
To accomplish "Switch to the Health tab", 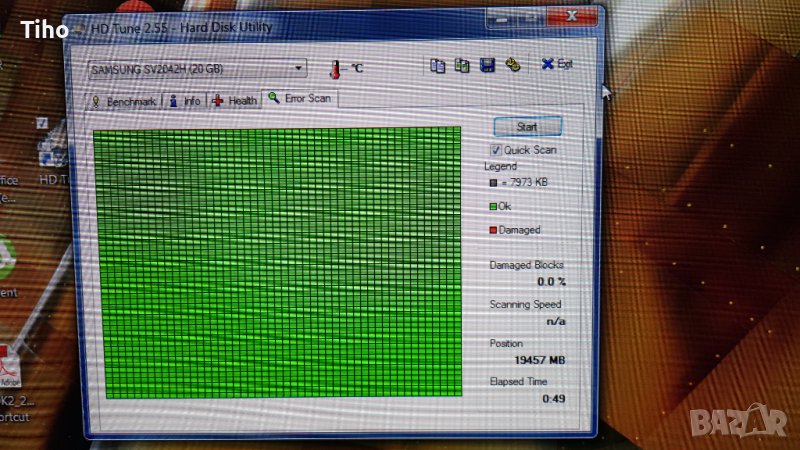I will (x=235, y=101).
